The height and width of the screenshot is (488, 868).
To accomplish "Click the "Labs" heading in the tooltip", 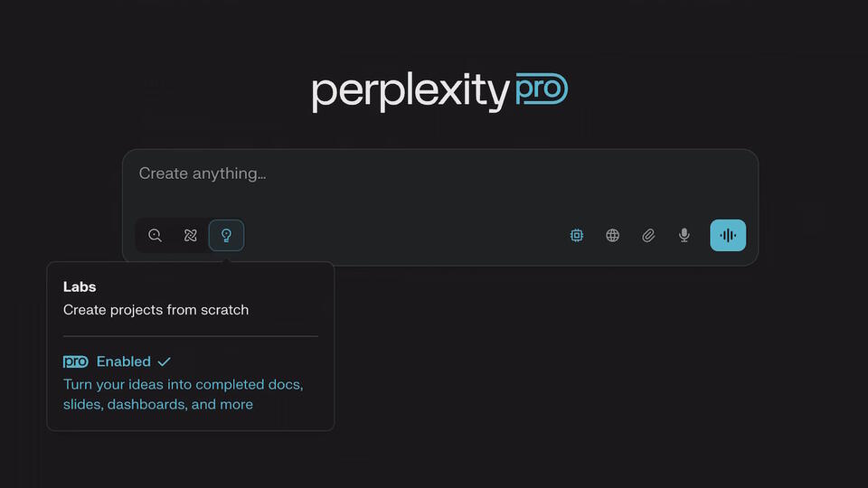I will (80, 286).
